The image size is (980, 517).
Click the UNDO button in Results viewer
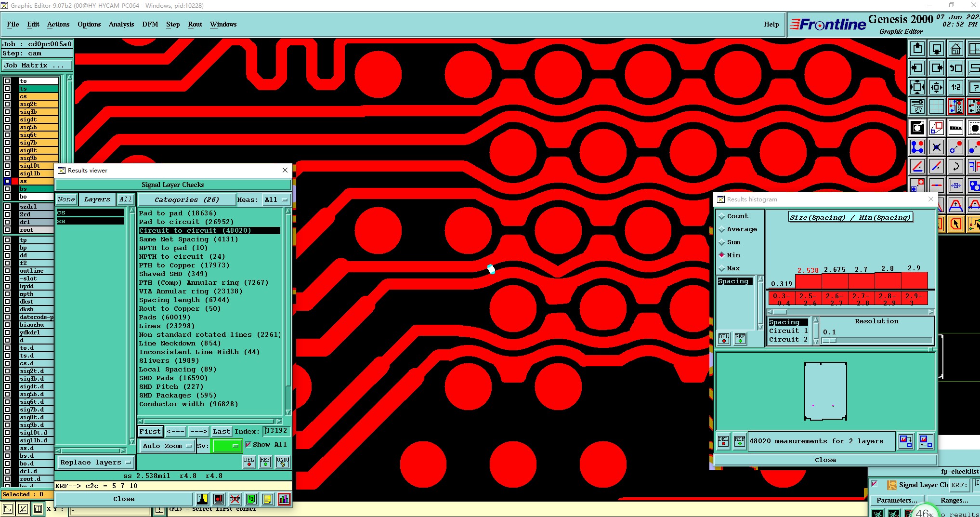[x=283, y=462]
